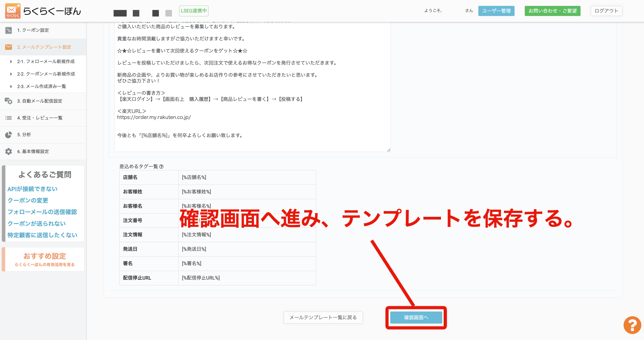
Task: Open FAQ link APIが接続できない
Action: tap(32, 189)
